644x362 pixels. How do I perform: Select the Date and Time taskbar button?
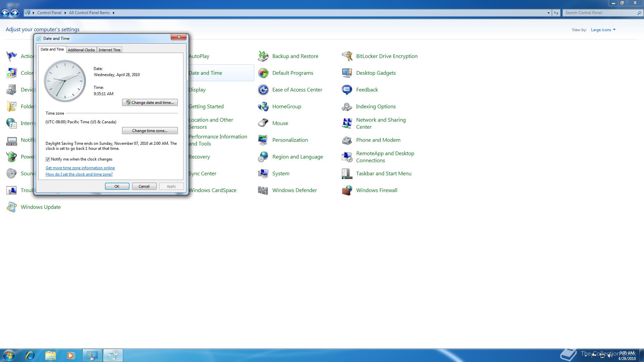113,355
